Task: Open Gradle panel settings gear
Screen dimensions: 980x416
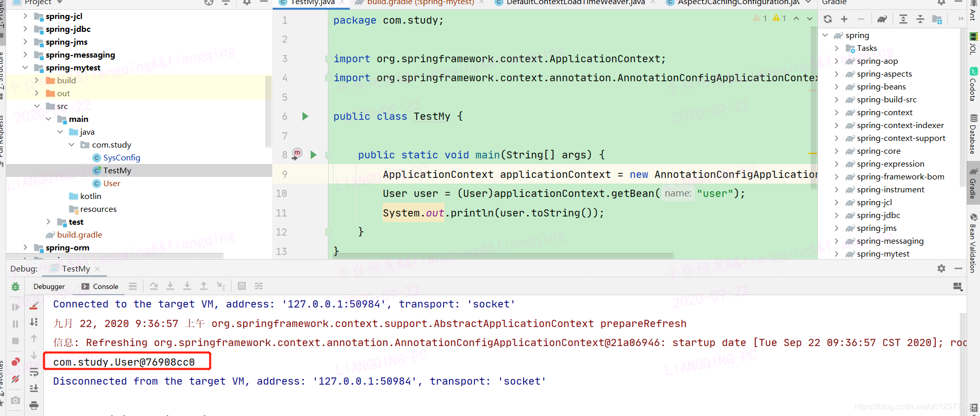Action: tap(941, 2)
